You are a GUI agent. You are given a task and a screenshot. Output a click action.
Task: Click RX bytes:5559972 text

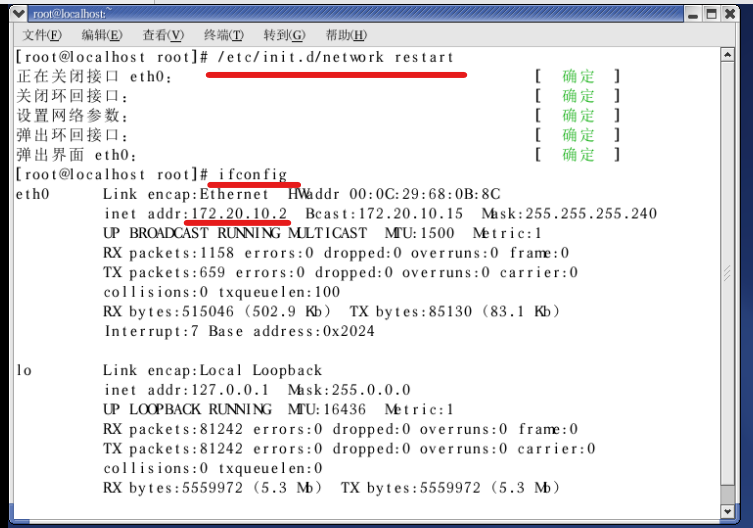tap(173, 488)
